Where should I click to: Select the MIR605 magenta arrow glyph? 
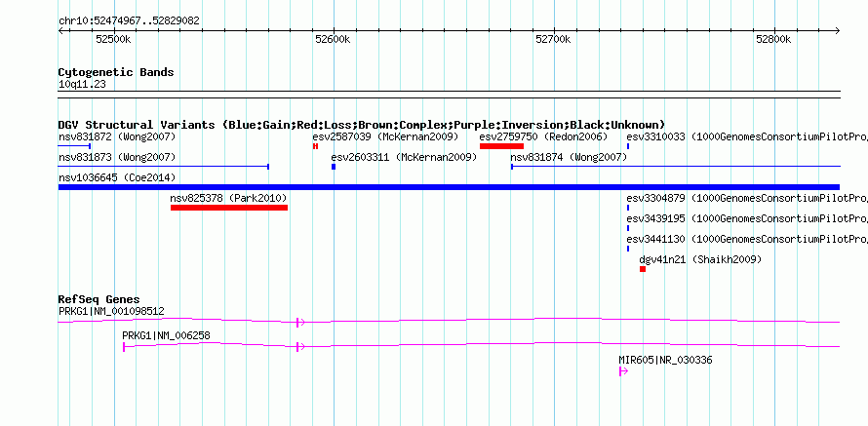[623, 371]
